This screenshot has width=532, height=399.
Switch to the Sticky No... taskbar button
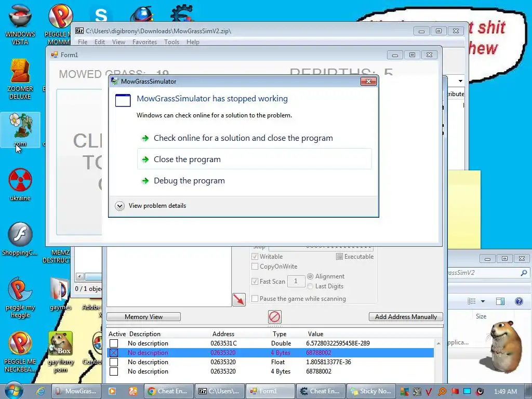click(371, 391)
